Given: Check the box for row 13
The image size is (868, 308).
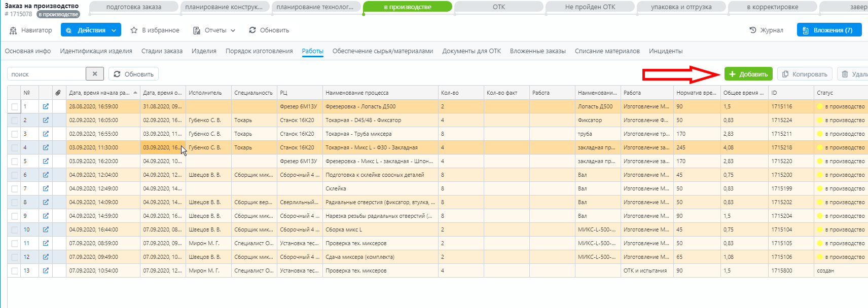Looking at the screenshot, I should pos(15,271).
